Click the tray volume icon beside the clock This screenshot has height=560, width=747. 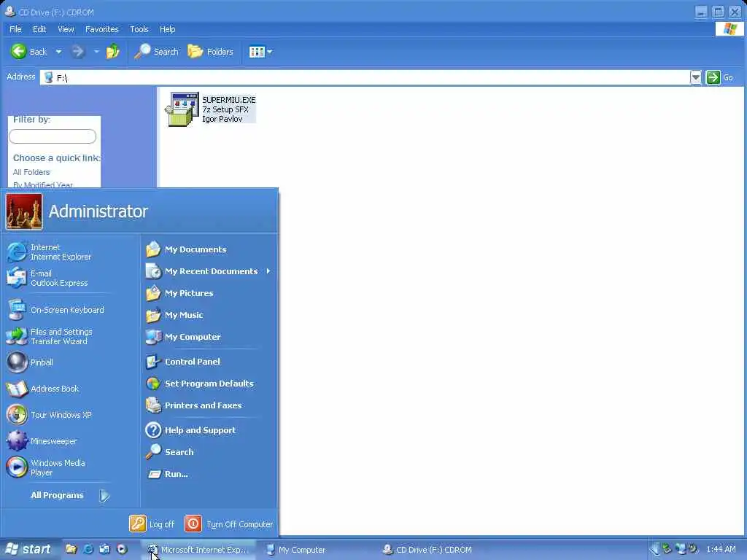pyautogui.click(x=693, y=549)
